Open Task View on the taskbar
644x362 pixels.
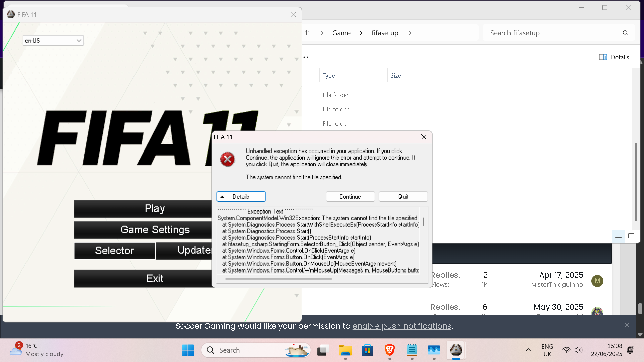coord(323,350)
